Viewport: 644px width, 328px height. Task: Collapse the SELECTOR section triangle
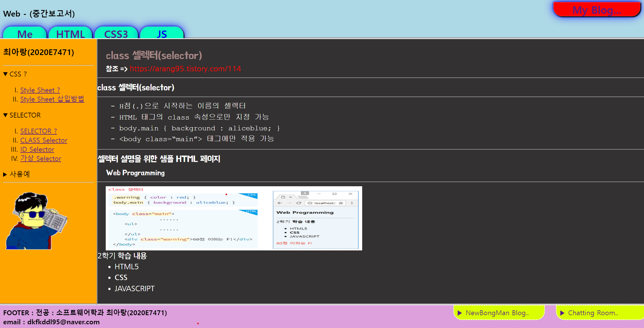click(5, 115)
